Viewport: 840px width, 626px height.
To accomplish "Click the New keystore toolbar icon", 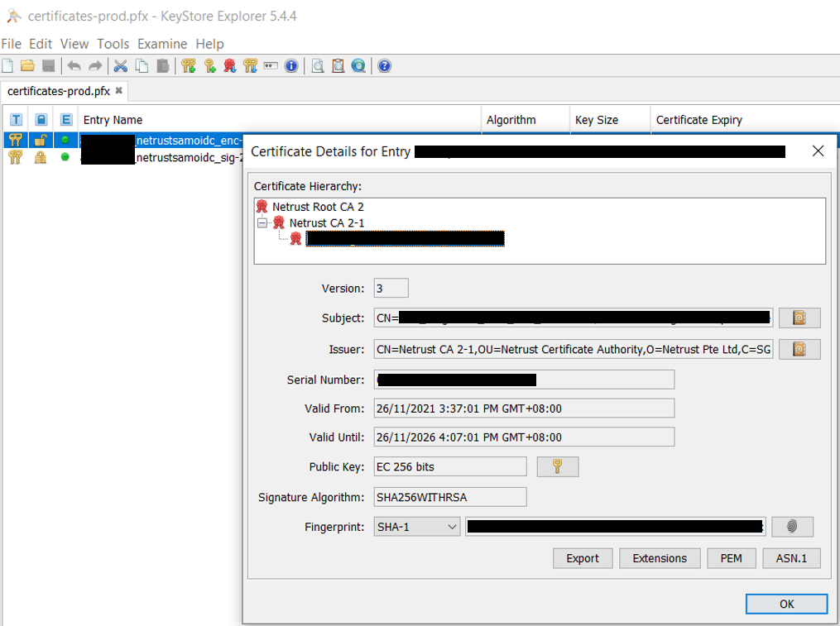I will [7, 66].
